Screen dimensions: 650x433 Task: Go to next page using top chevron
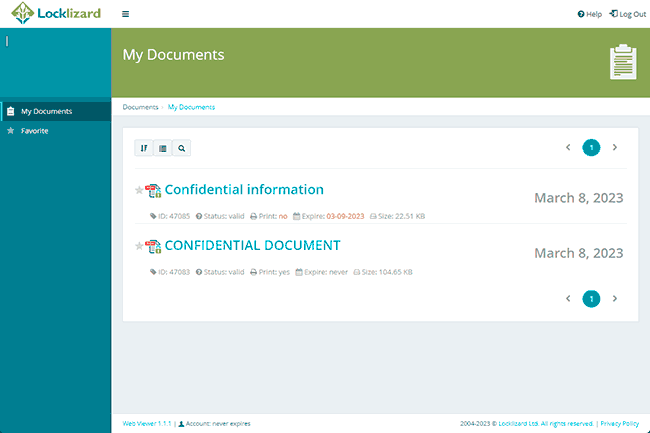(615, 147)
